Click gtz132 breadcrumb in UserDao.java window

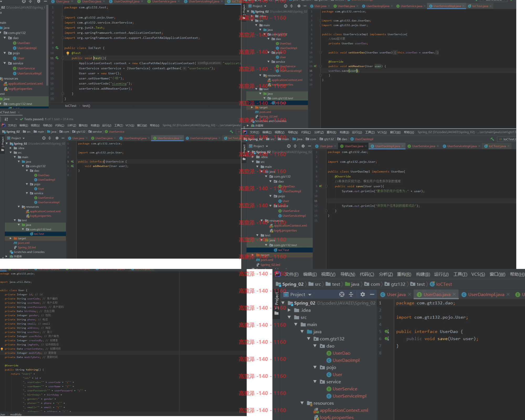pyautogui.click(x=395, y=284)
